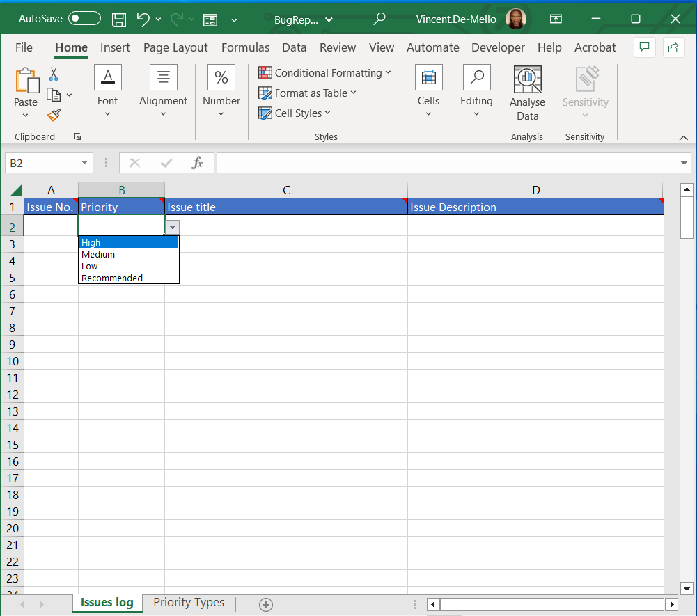Switch to the Priority Types sheet
This screenshot has width=697, height=616.
189,603
